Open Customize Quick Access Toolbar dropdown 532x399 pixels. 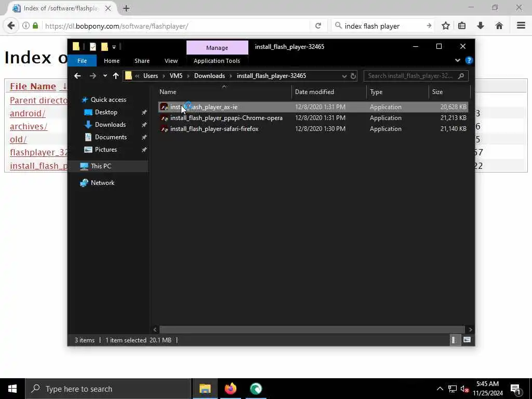114,47
